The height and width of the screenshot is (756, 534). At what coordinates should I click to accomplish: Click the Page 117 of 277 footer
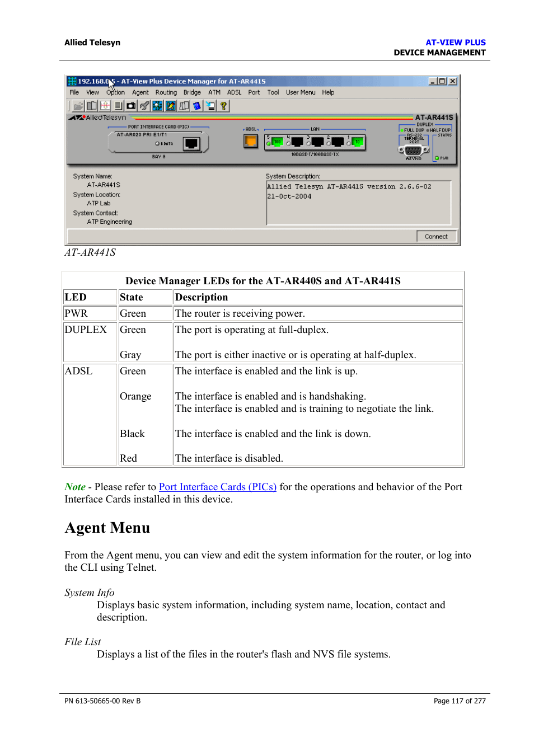460,701
